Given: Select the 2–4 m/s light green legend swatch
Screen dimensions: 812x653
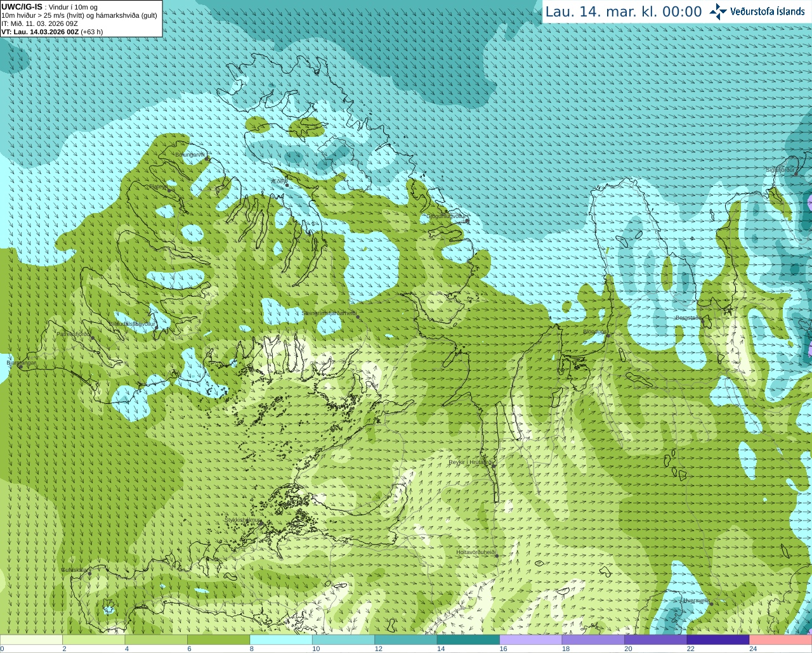Looking at the screenshot, I should pos(94,640).
